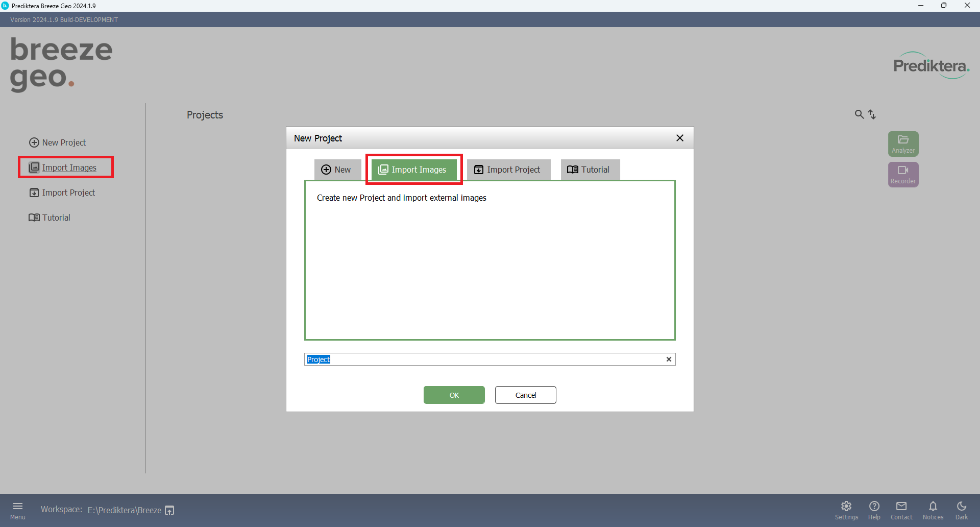Open Notices bell icon
Image resolution: width=980 pixels, height=527 pixels.
pos(933,510)
